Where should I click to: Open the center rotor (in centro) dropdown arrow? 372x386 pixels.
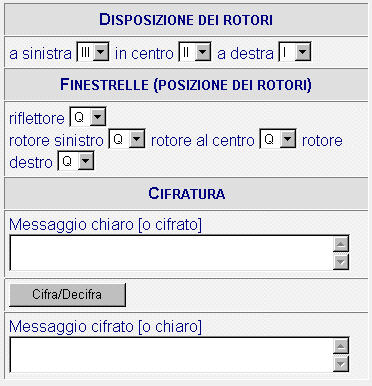[x=203, y=52]
